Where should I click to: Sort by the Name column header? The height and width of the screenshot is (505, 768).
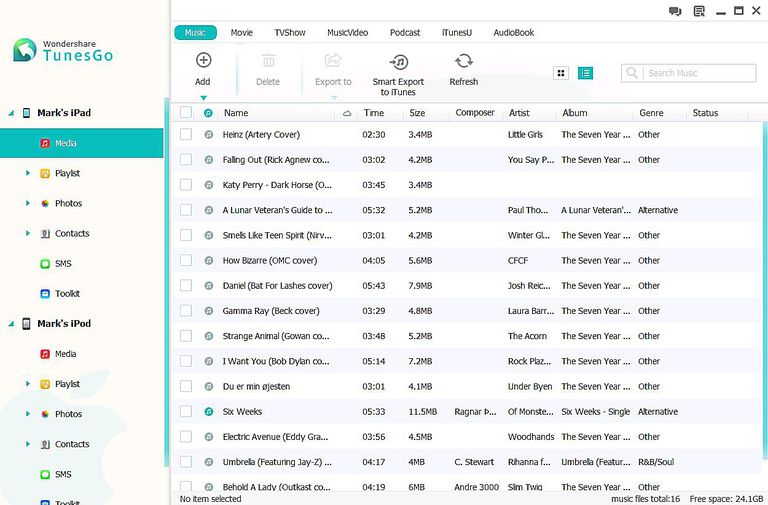pyautogui.click(x=236, y=113)
